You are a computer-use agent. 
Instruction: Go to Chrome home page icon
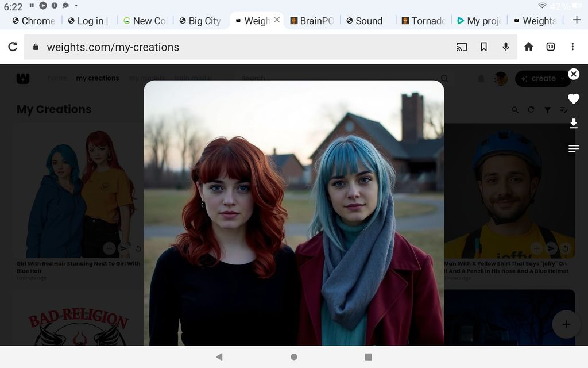coord(528,47)
